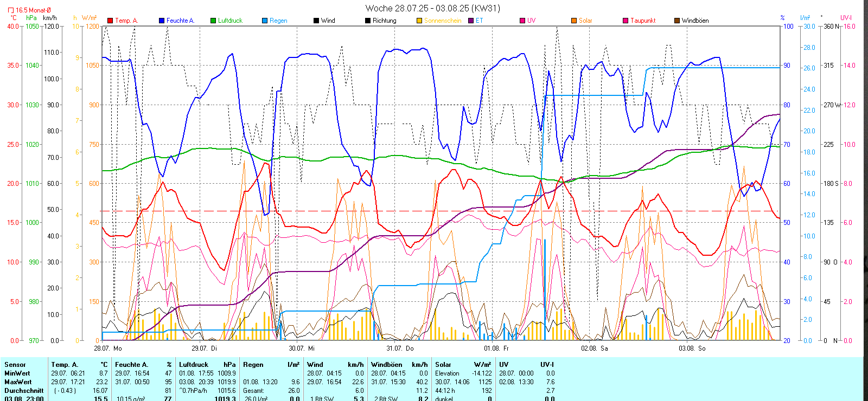Click the yellow Sonnenschein legend square
The image size is (868, 401).
point(419,21)
